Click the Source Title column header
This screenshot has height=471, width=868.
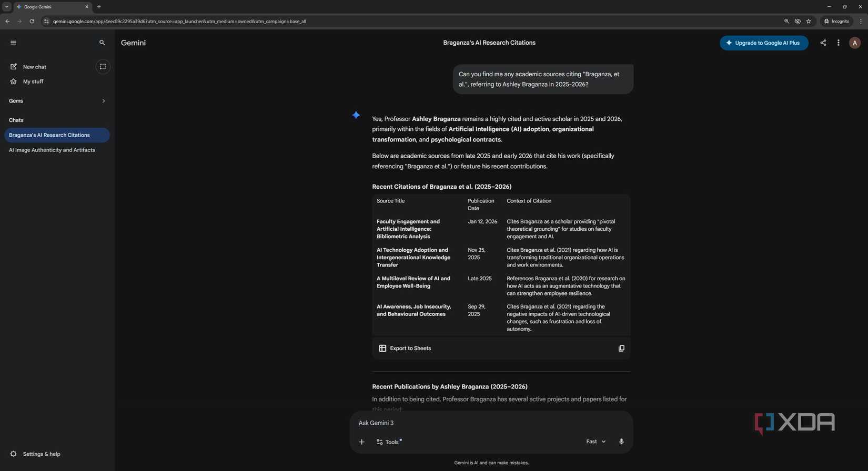pyautogui.click(x=390, y=201)
